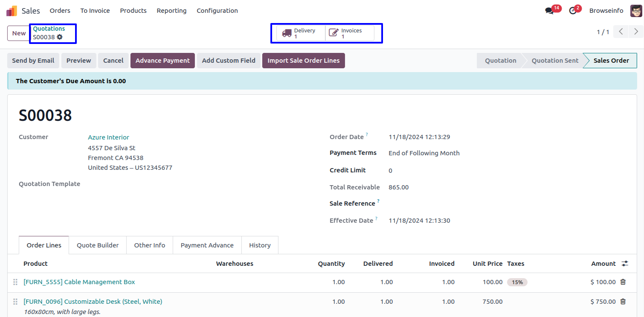
Task: Open the activities clock icon
Action: point(573,11)
